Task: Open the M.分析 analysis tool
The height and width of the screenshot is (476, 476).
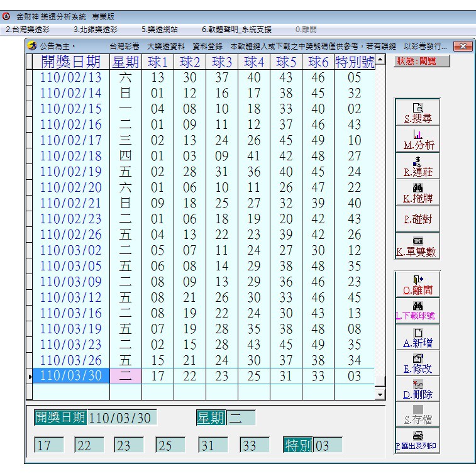Action: [x=417, y=139]
